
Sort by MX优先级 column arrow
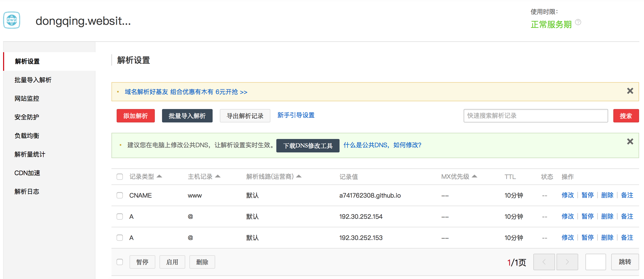click(474, 176)
